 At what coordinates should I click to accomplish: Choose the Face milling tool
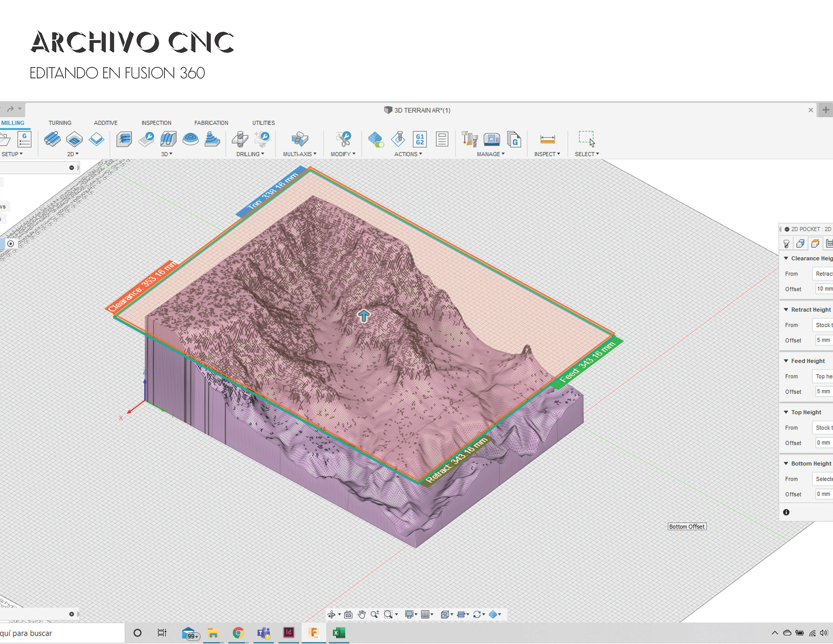pyautogui.click(x=96, y=139)
